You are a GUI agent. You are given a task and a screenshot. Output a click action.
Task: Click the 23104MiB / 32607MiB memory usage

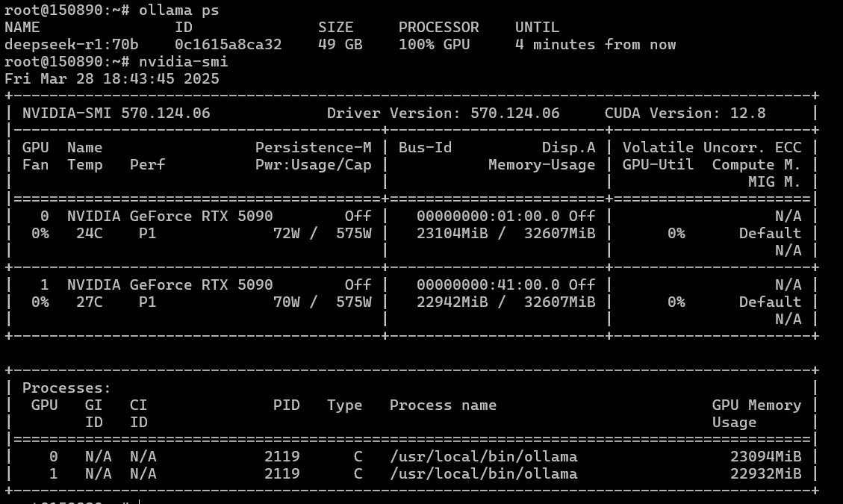(x=506, y=233)
